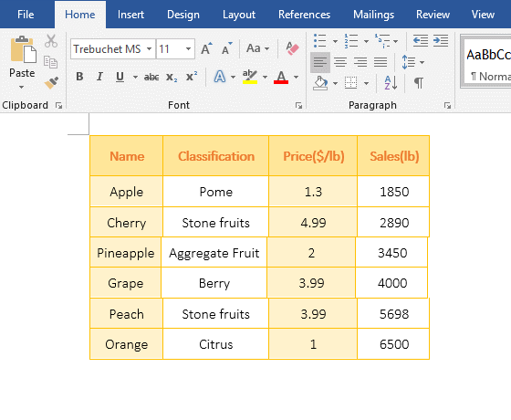Expand numbering library dropdown arrow

366,41
